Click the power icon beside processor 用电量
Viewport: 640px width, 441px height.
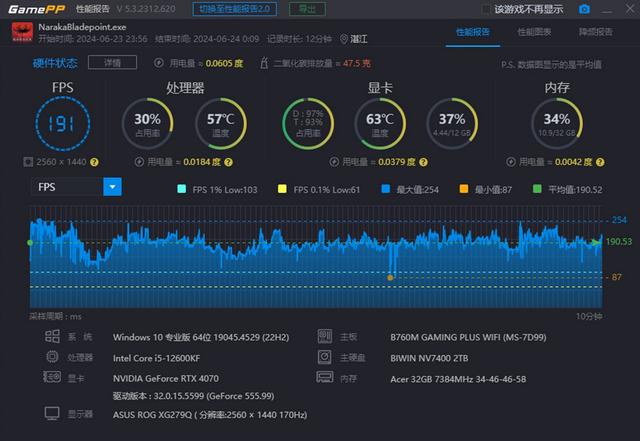click(139, 162)
